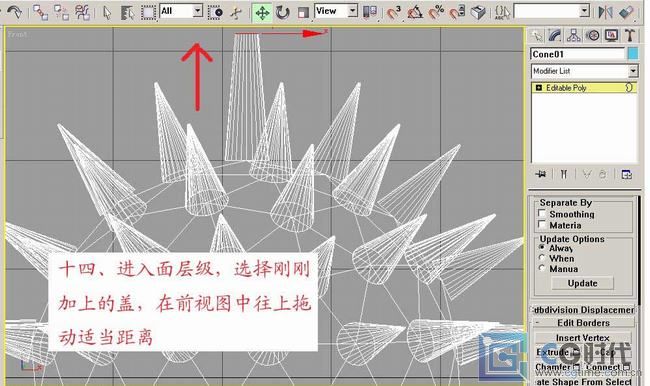
Task: Select the Manua update radio option
Action: click(x=542, y=268)
